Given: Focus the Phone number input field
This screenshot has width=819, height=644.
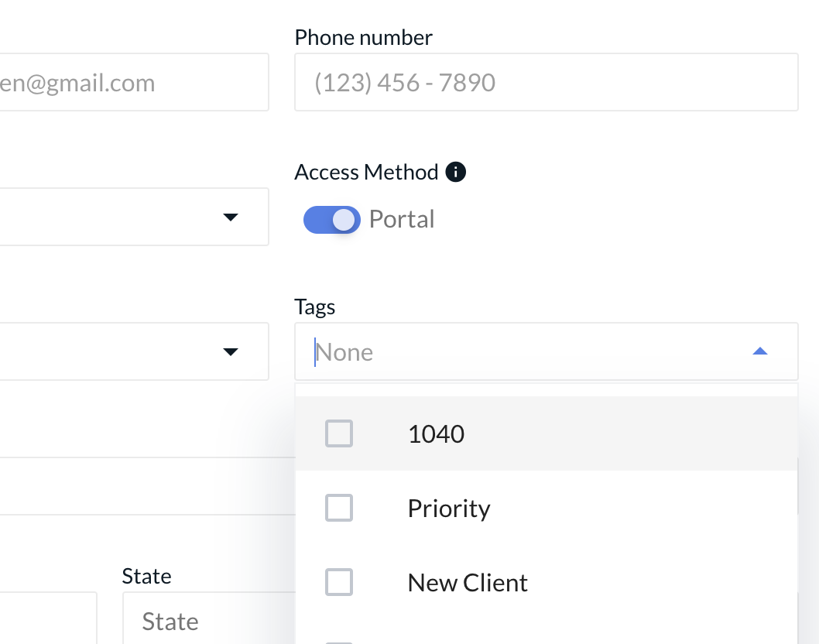Looking at the screenshot, I should (x=546, y=82).
